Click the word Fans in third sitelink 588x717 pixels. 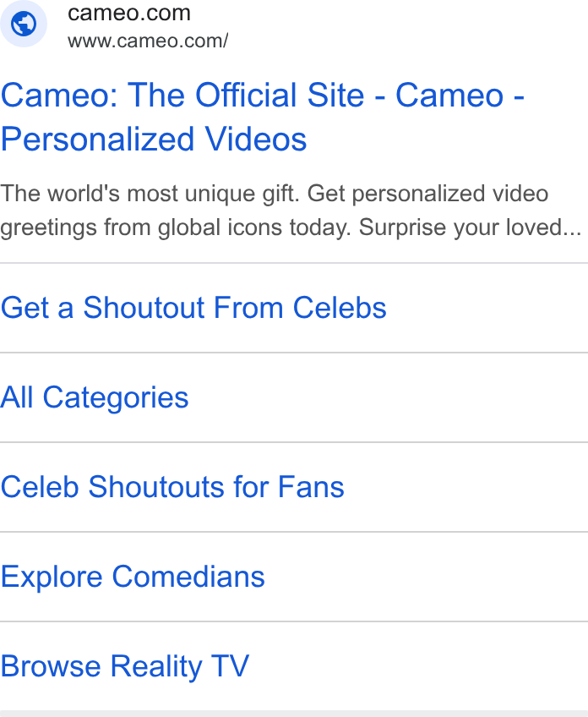pyautogui.click(x=311, y=486)
